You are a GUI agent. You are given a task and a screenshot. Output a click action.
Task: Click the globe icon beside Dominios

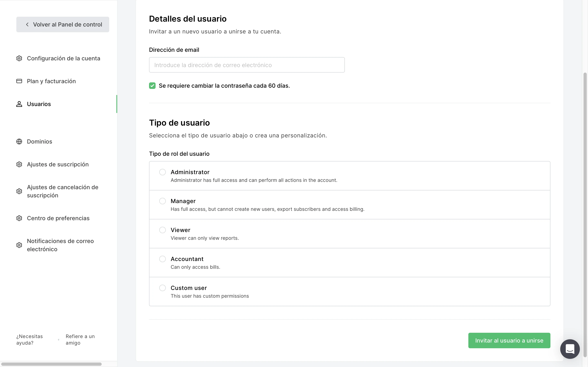click(x=19, y=141)
